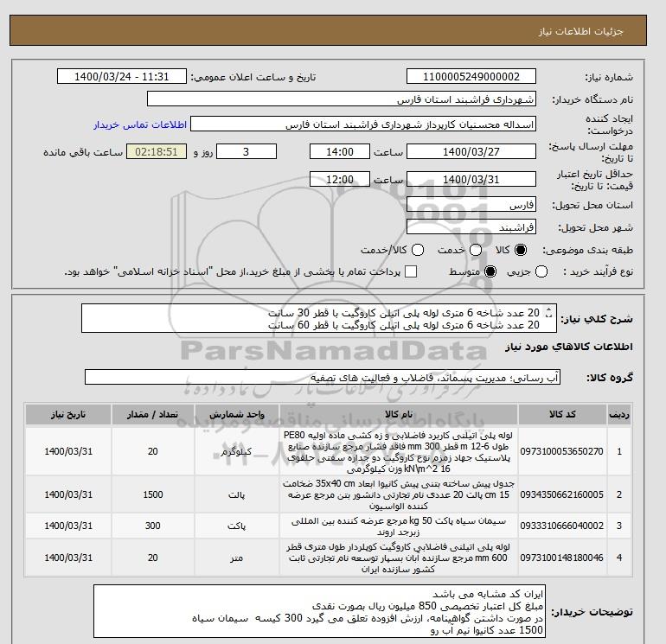Select product code 0934350662160005

(562, 494)
